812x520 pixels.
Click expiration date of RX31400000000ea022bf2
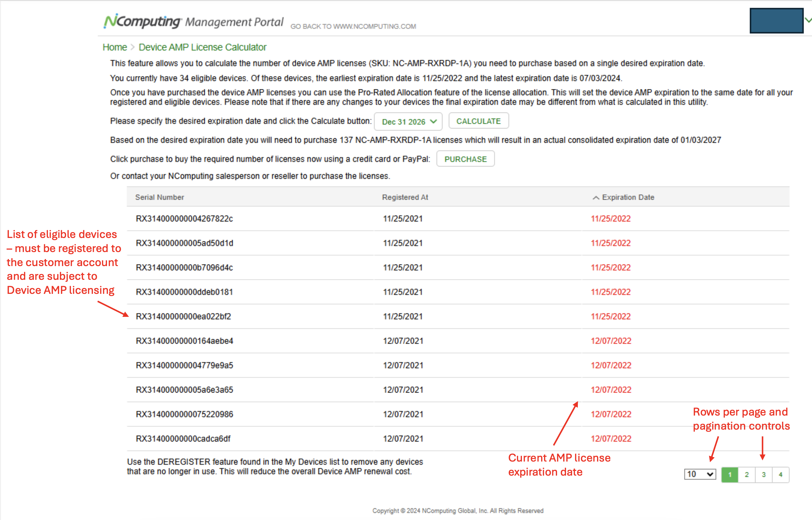[610, 317]
